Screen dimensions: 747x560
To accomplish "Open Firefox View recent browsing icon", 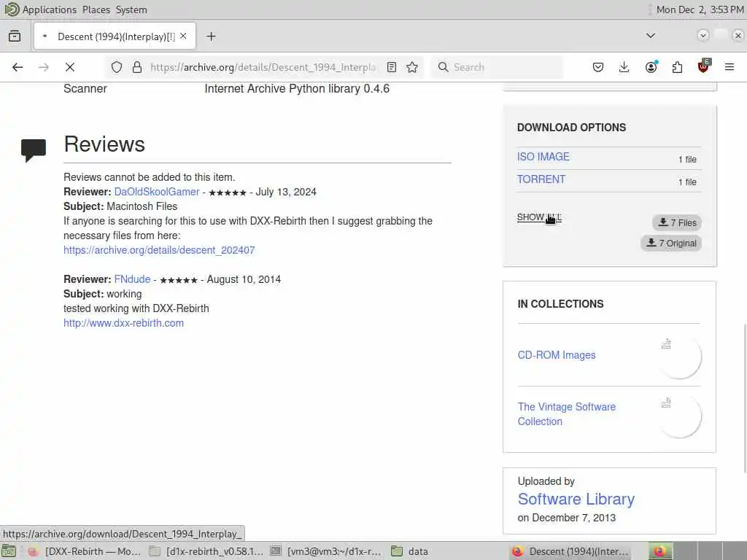I will [15, 36].
